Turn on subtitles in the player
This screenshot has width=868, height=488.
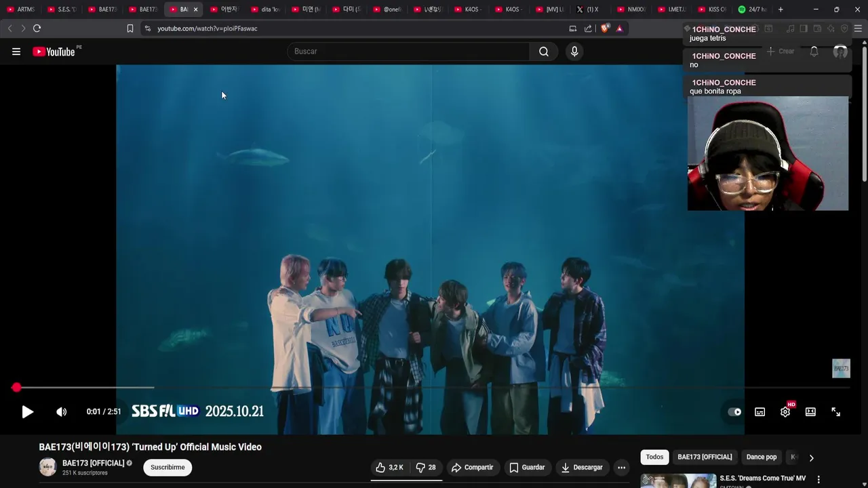click(760, 411)
